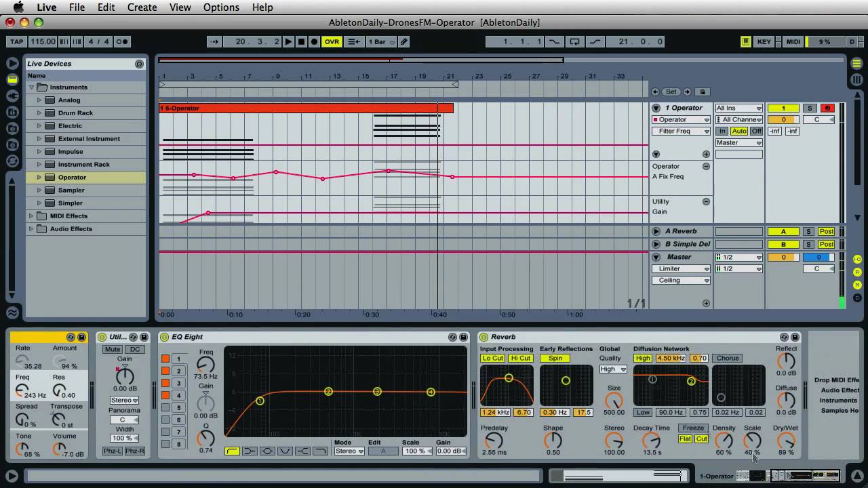Image resolution: width=868 pixels, height=488 pixels.
Task: Open the Help menu
Action: pos(262,7)
